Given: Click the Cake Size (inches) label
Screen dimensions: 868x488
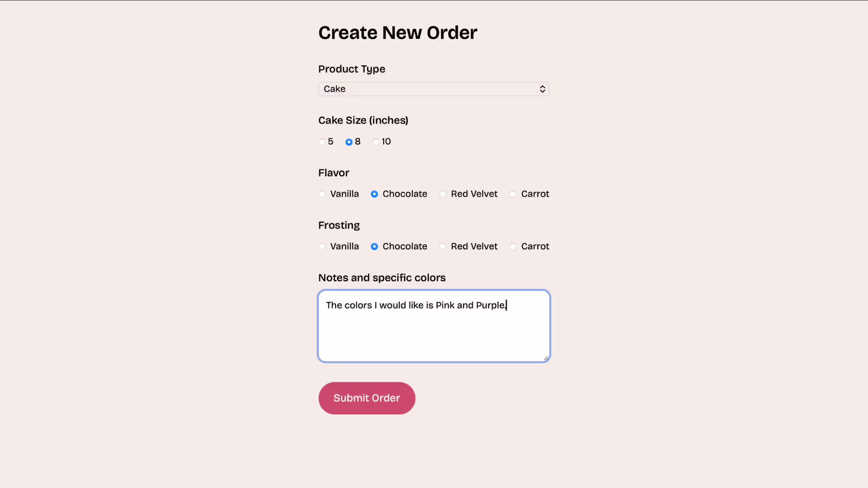Looking at the screenshot, I should [363, 120].
